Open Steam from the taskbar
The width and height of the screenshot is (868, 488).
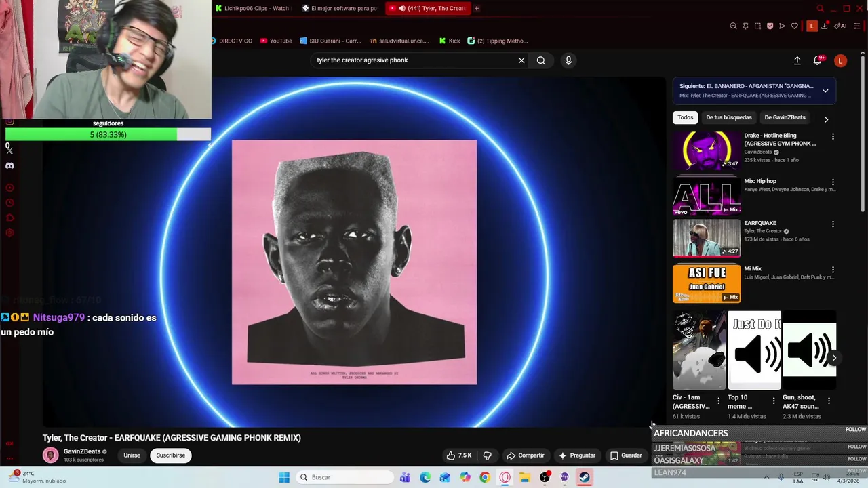pyautogui.click(x=584, y=477)
